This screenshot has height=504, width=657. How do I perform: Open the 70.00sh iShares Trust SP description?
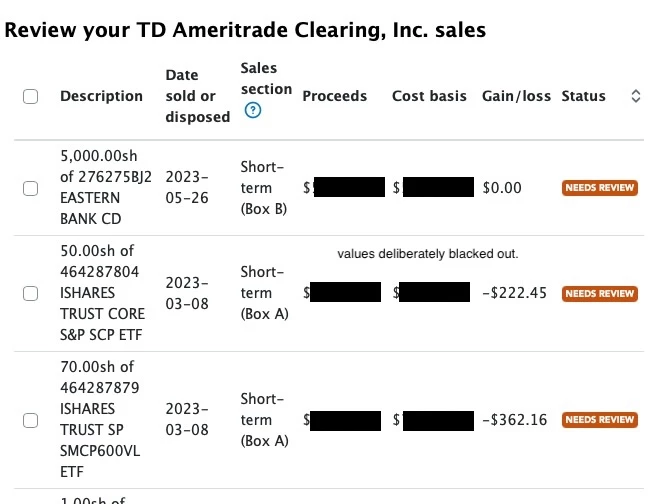100,419
